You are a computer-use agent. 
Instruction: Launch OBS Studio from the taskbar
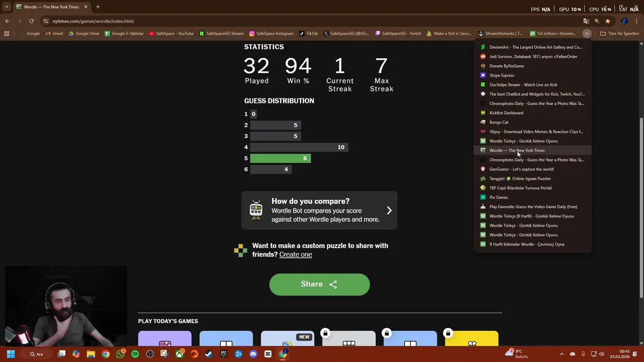[x=149, y=354]
